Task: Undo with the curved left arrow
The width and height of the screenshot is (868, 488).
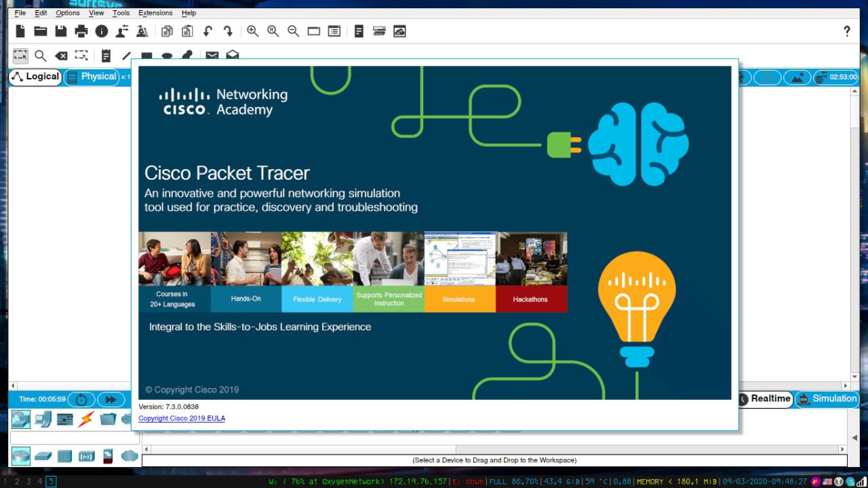Action: [208, 31]
